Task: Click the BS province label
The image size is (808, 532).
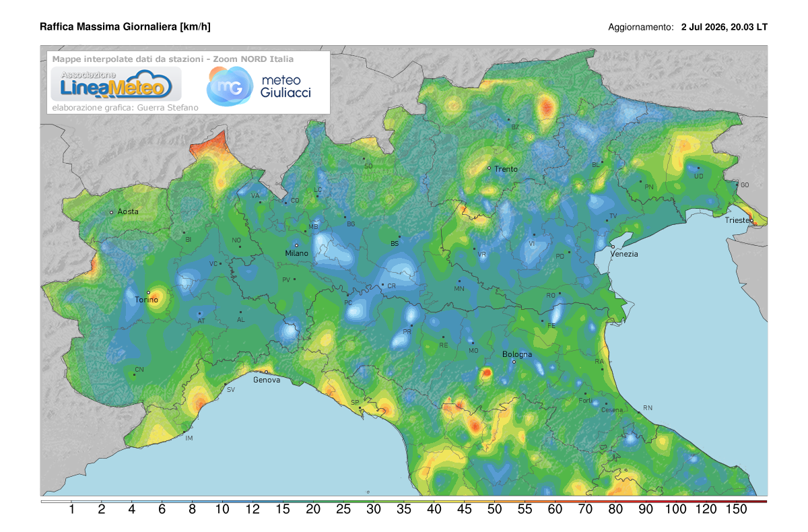Action: click(395, 243)
